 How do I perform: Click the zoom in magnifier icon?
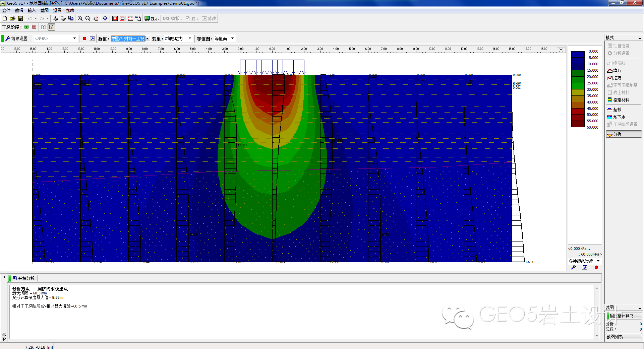pyautogui.click(x=80, y=18)
